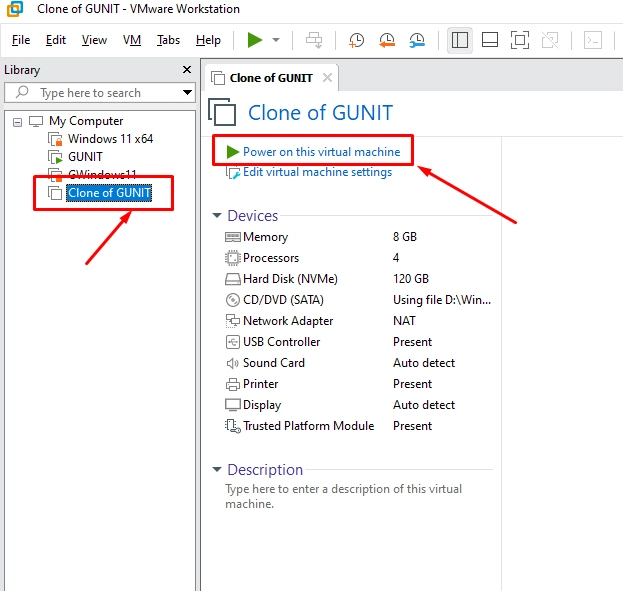Open the snapshot manager icon
The image size is (623, 591).
(x=417, y=40)
